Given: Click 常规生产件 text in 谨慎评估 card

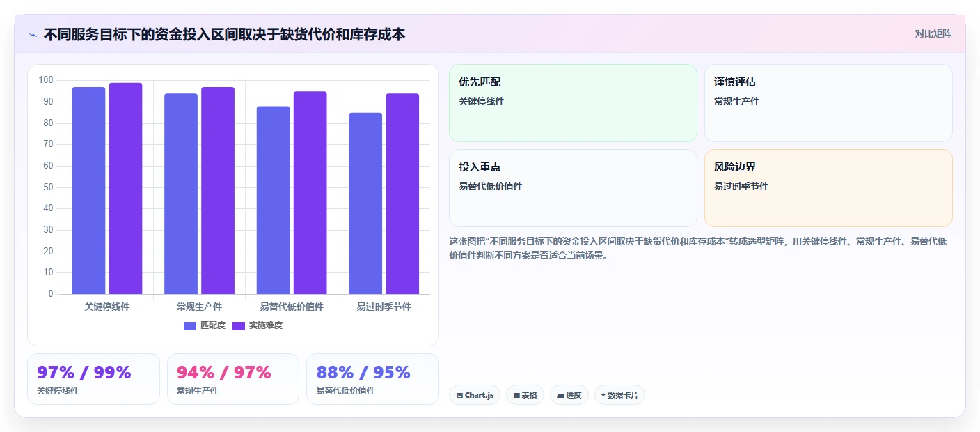Looking at the screenshot, I should [x=737, y=101].
